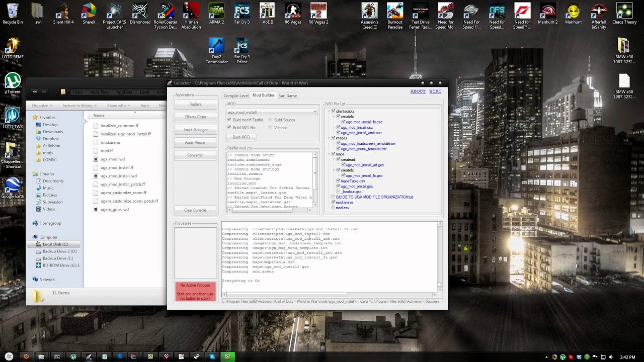This screenshot has width=644, height=362.
Task: Click Burn in the Explorer toolbar
Action: 145,106
